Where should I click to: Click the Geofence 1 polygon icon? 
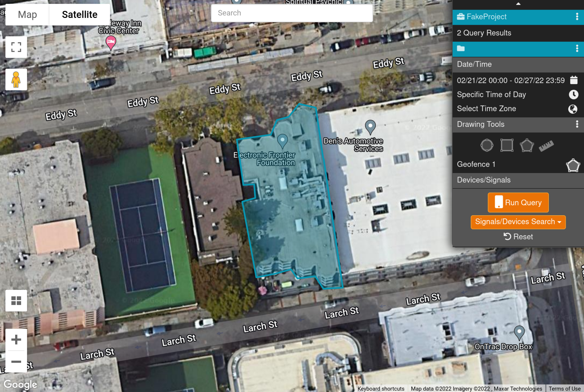pos(573,165)
